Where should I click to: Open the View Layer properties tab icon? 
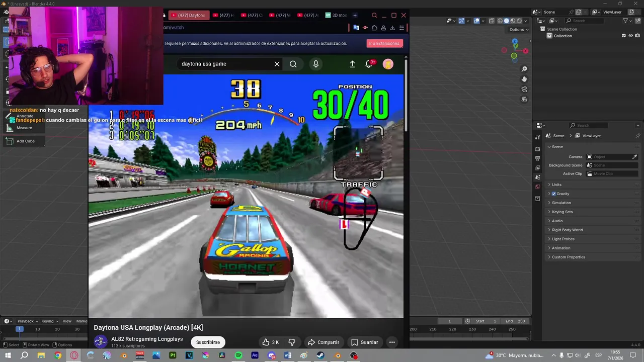538,168
